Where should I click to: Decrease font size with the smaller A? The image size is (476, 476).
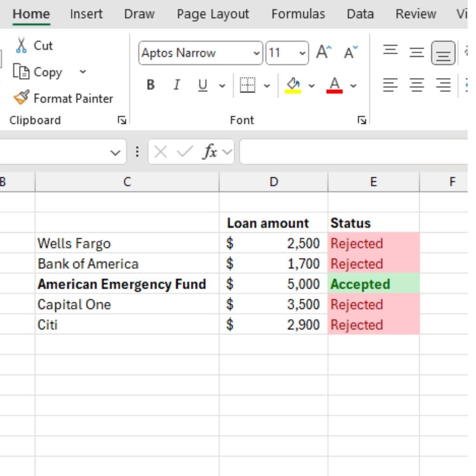tap(351, 52)
